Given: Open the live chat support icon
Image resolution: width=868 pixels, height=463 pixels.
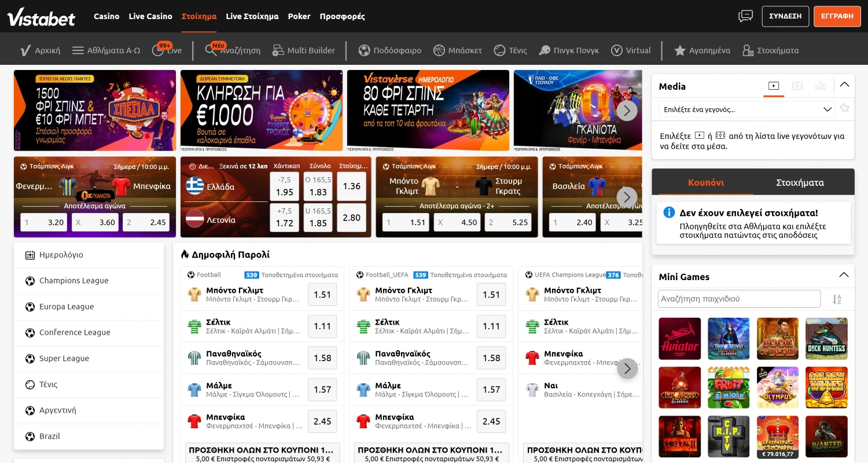Looking at the screenshot, I should point(745,16).
